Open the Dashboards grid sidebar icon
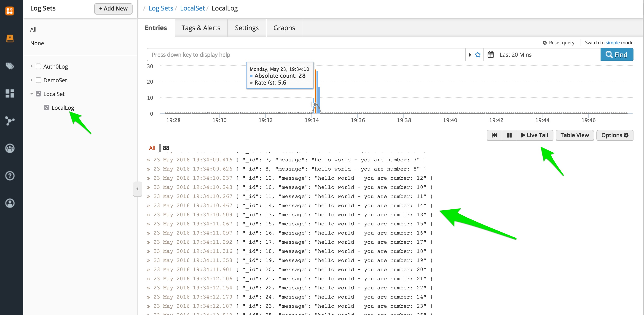 point(10,93)
